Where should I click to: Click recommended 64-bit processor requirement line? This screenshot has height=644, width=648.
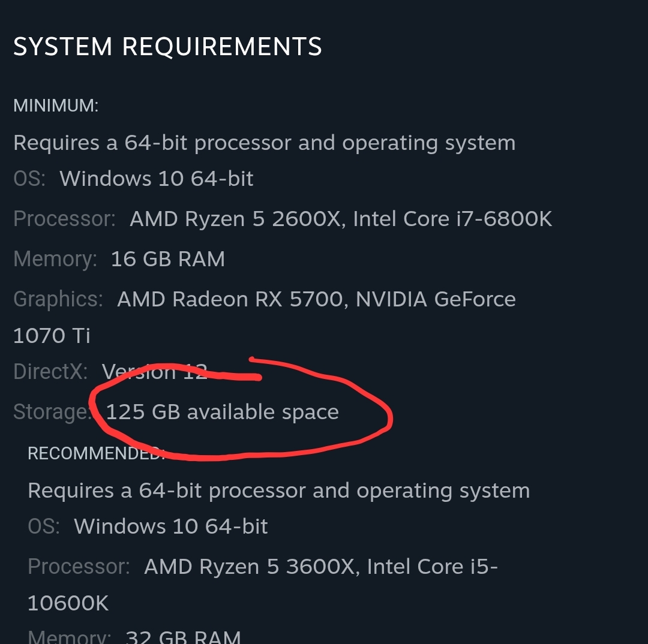coord(279,491)
